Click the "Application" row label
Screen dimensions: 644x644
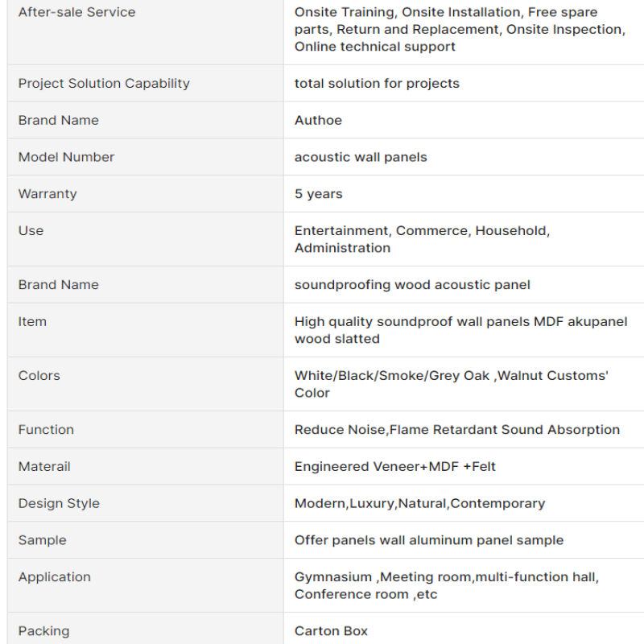click(54, 576)
